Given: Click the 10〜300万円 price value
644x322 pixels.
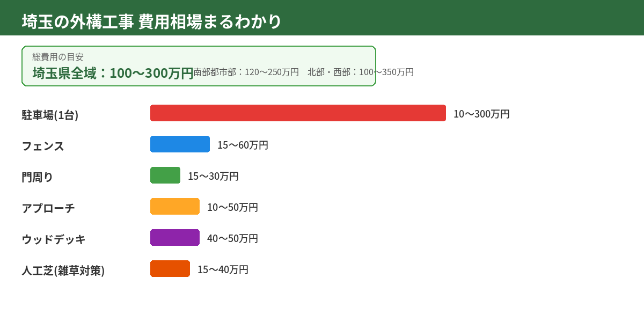Looking at the screenshot, I should point(481,114).
